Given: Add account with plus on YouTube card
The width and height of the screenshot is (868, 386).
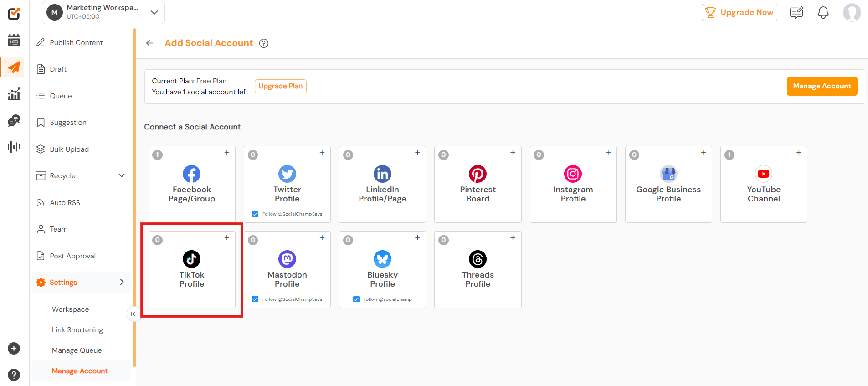Looking at the screenshot, I should pyautogui.click(x=799, y=153).
